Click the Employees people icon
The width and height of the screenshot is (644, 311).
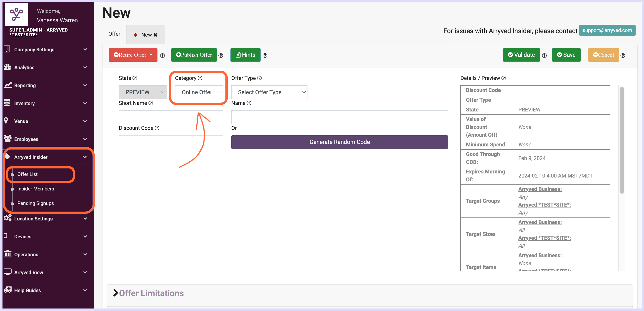click(x=8, y=138)
